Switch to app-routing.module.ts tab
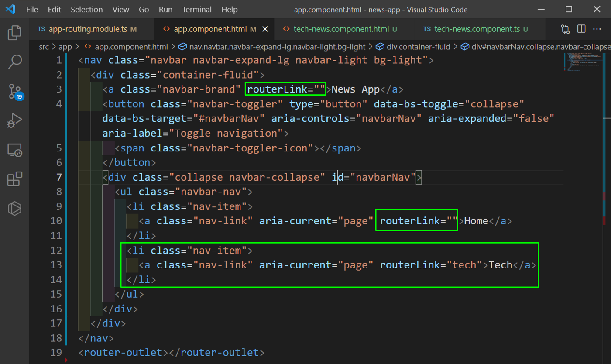 (x=92, y=29)
